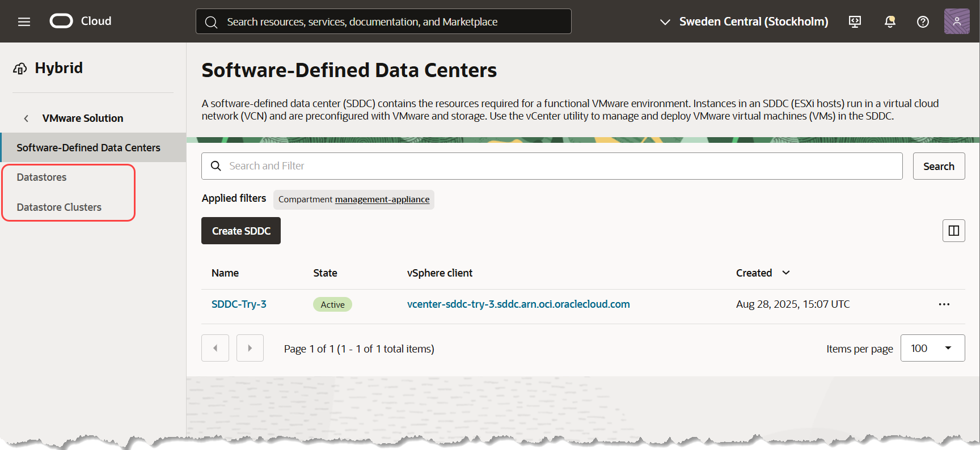Viewport: 980px width, 450px height.
Task: Click the Active state badge
Action: tap(332, 304)
